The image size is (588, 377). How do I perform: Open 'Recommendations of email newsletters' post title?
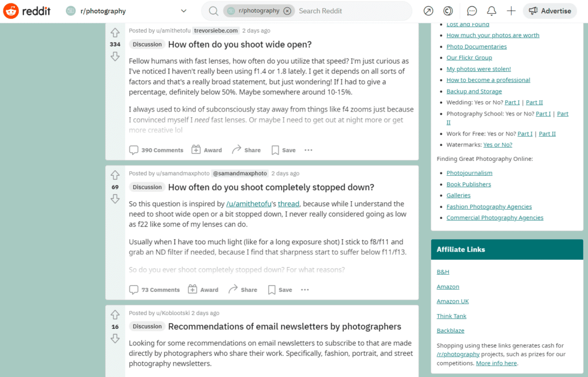click(x=284, y=326)
